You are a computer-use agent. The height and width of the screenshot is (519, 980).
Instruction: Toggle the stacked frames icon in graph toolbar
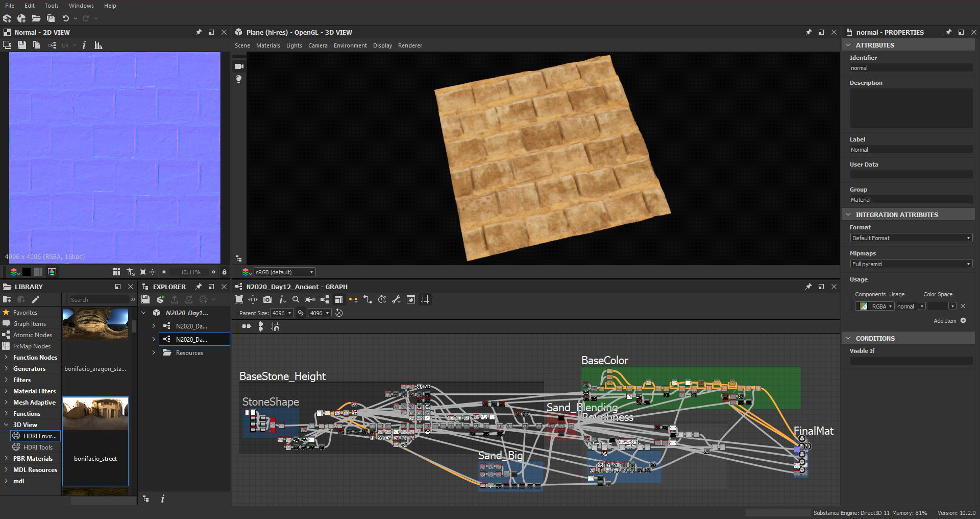coord(338,299)
